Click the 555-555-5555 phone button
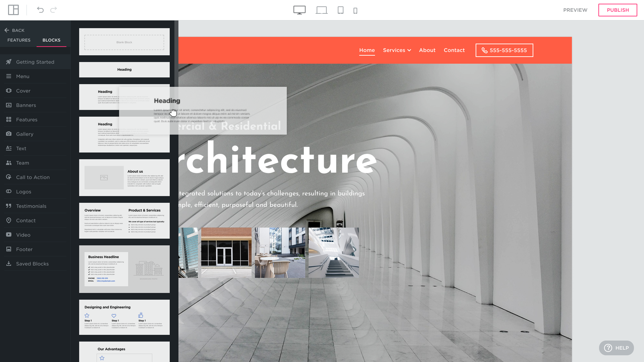This screenshot has height=362, width=644. 504,50
